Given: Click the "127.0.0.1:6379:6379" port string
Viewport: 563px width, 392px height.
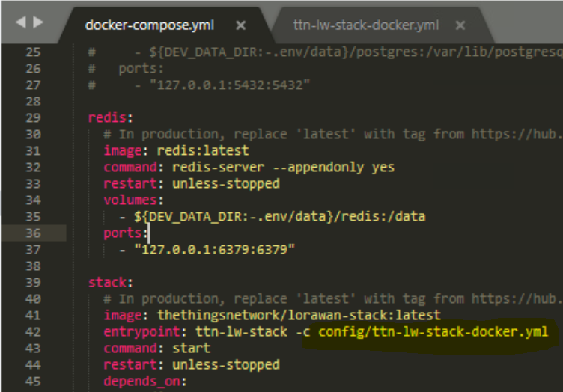Looking at the screenshot, I should pos(214,250).
